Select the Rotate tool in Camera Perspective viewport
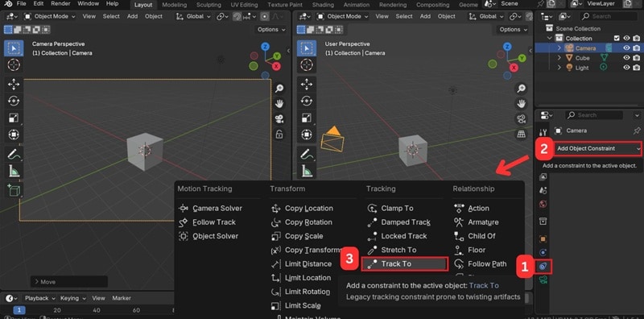Image resolution: width=644 pixels, height=319 pixels. tap(14, 101)
